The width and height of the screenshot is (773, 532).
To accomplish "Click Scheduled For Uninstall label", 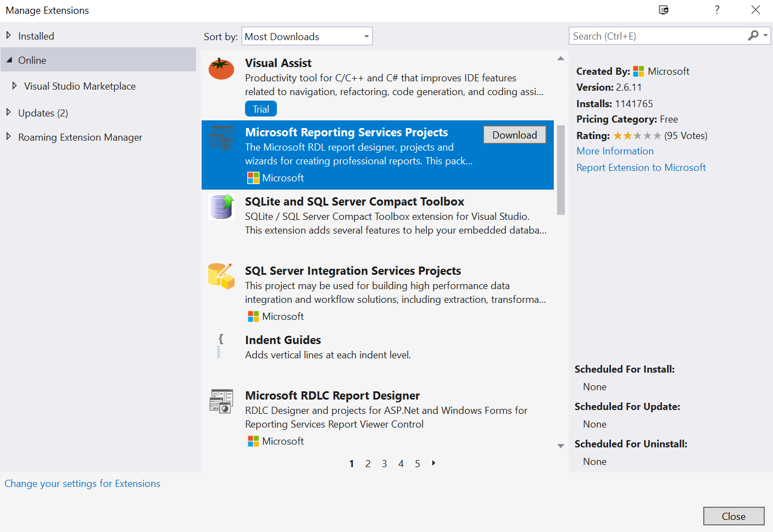I will coord(631,444).
